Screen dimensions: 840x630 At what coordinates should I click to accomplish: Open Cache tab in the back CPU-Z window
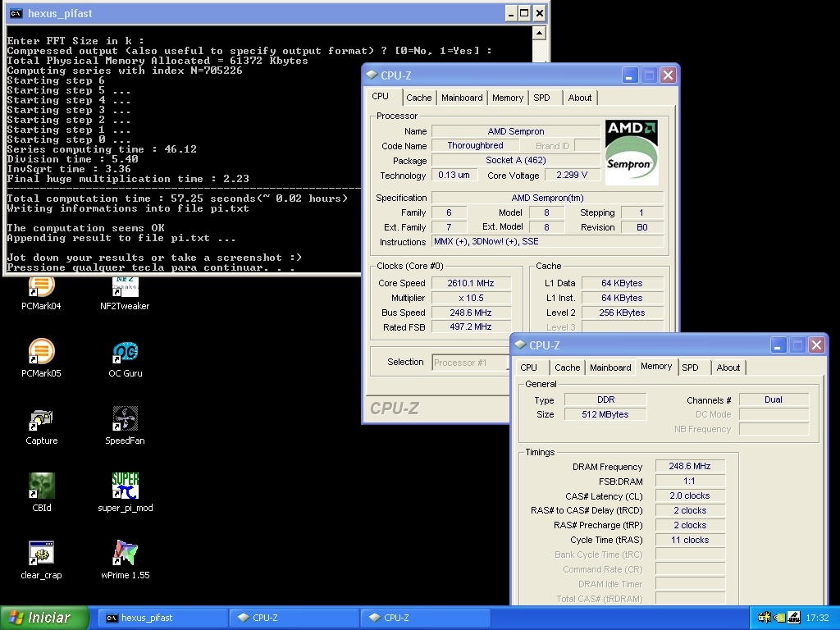418,98
